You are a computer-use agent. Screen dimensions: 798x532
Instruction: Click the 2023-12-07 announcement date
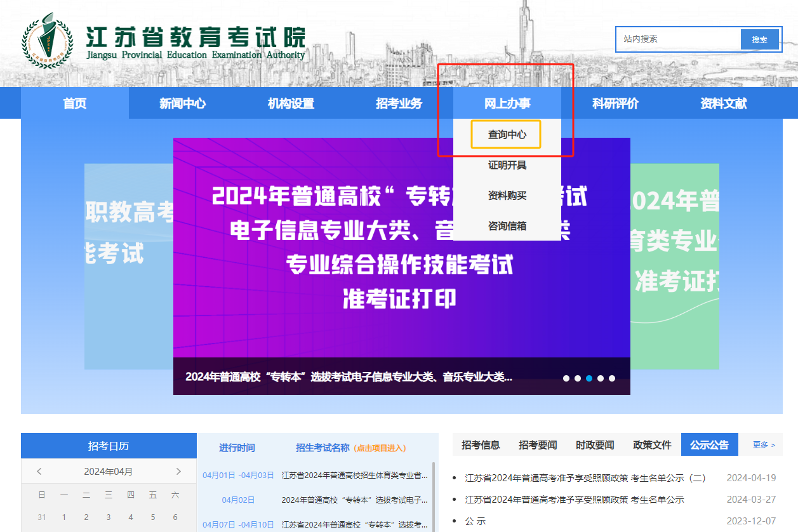pos(751,521)
